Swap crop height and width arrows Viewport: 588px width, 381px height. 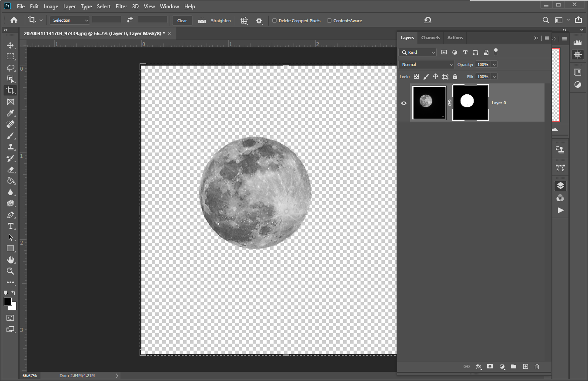pyautogui.click(x=130, y=20)
